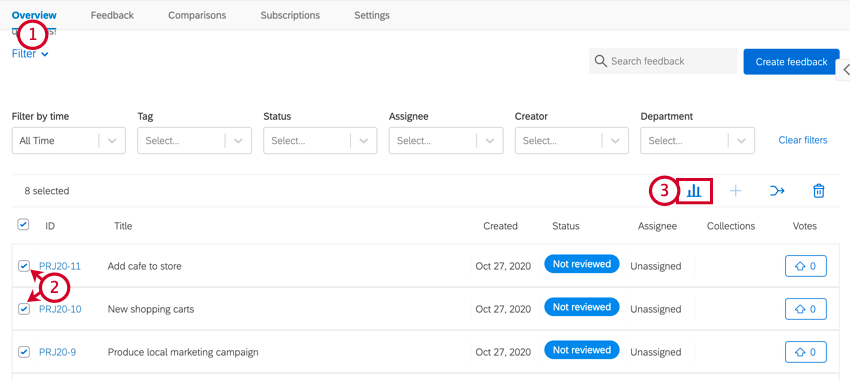Click title Produce local marketing campaign
Screen dimensions: 850x381
tap(183, 352)
